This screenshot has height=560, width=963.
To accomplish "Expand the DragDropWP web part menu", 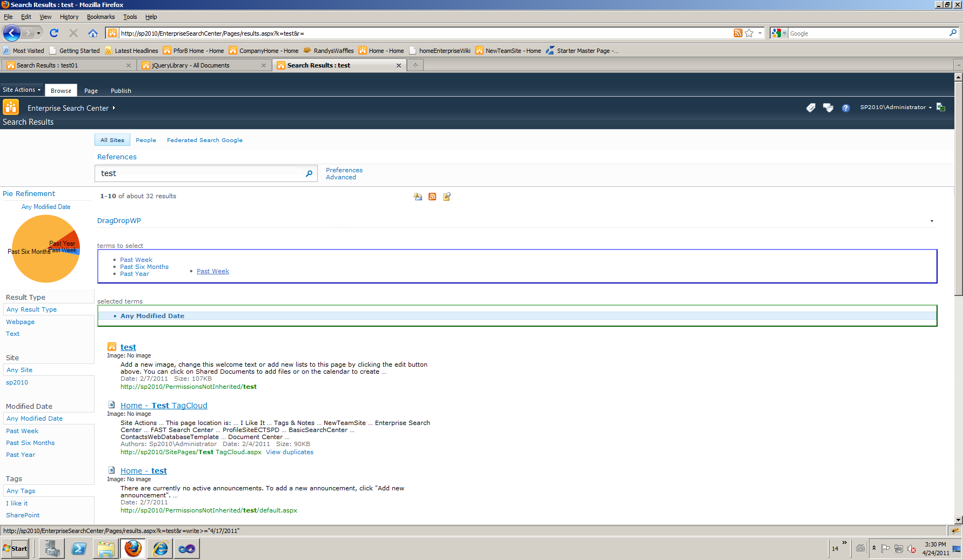I will (932, 221).
